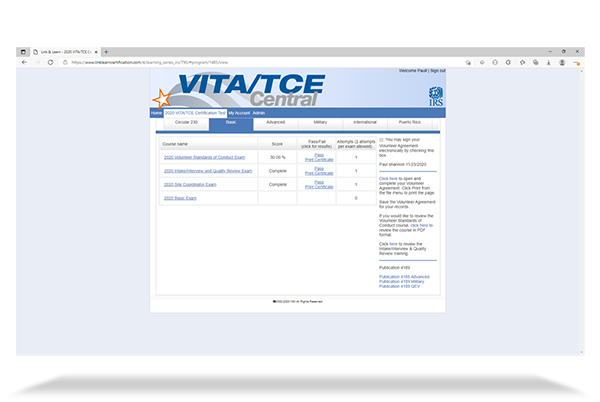Open the browser tab actions menu icon
Screen dimensions: 600x402
(23, 52)
